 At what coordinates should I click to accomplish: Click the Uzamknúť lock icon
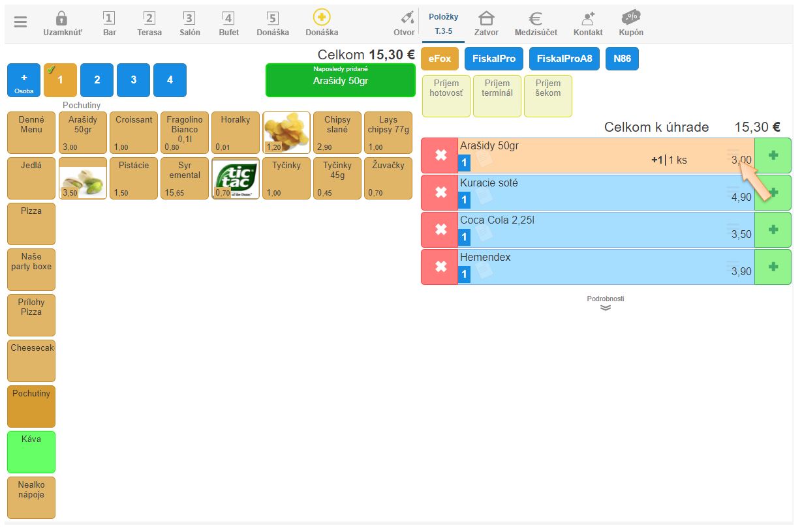tap(62, 18)
